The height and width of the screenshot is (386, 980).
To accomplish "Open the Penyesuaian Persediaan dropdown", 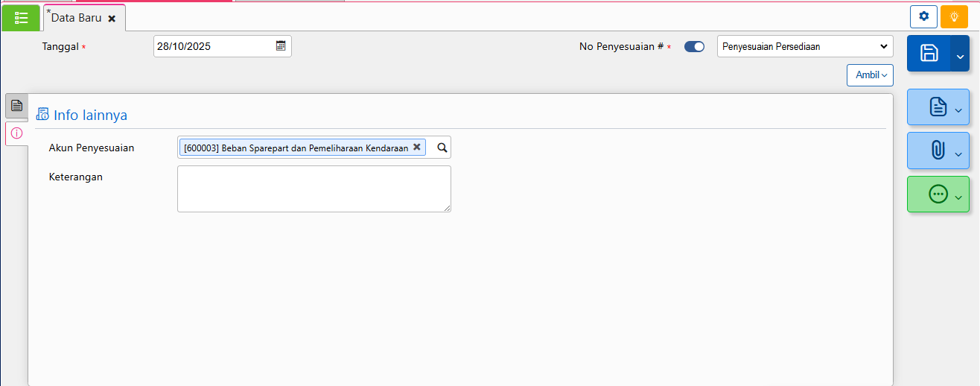I will pos(805,46).
